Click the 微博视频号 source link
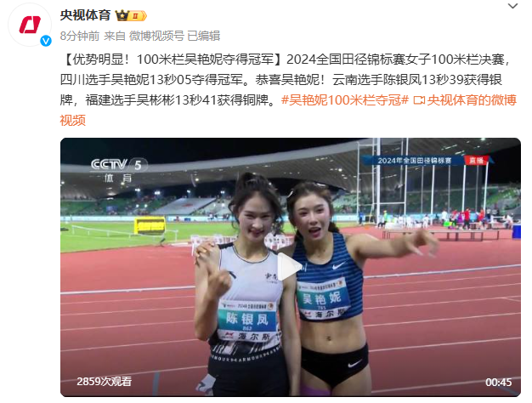Screen dimensions: 532x403 [156, 36]
